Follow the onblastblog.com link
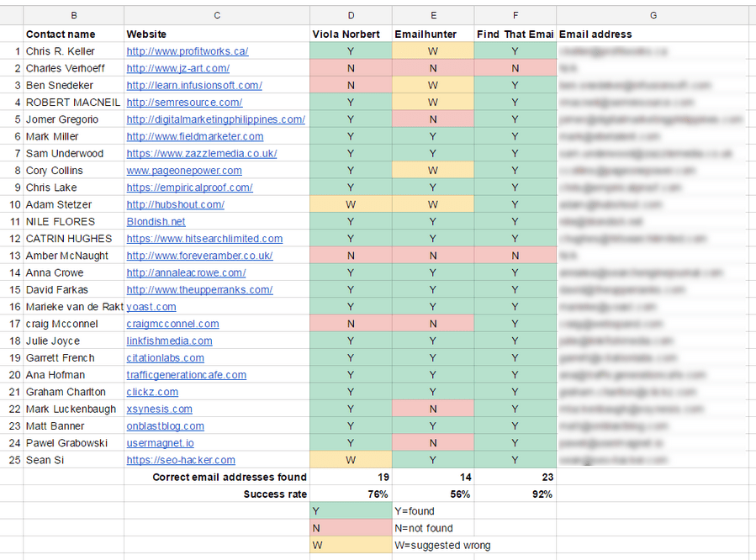This screenshot has height=560, width=756. point(166,426)
